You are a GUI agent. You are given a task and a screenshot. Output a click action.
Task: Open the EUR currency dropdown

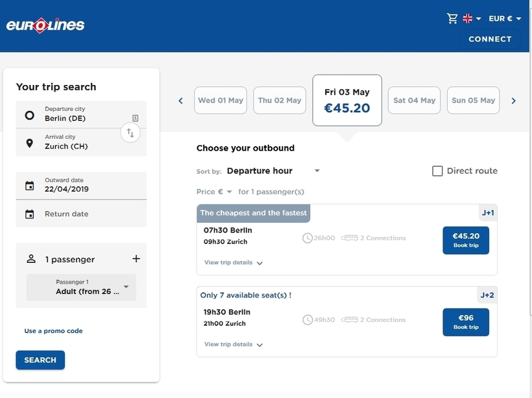505,19
